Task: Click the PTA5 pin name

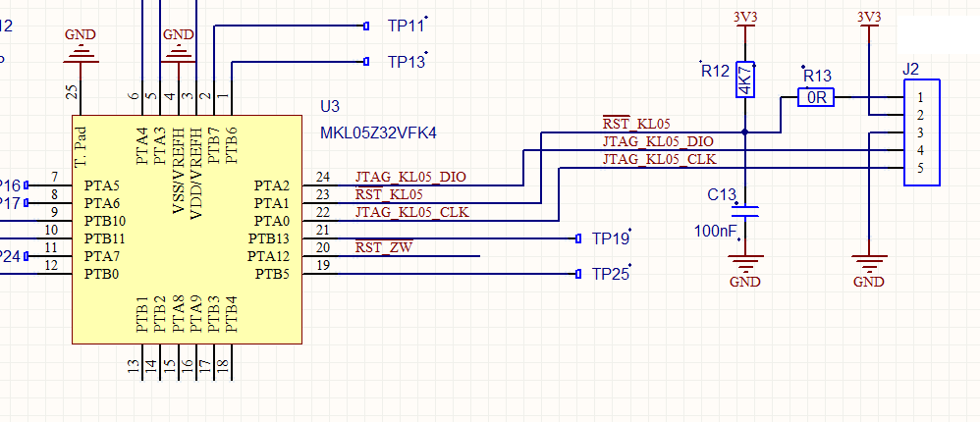Action: tap(102, 186)
